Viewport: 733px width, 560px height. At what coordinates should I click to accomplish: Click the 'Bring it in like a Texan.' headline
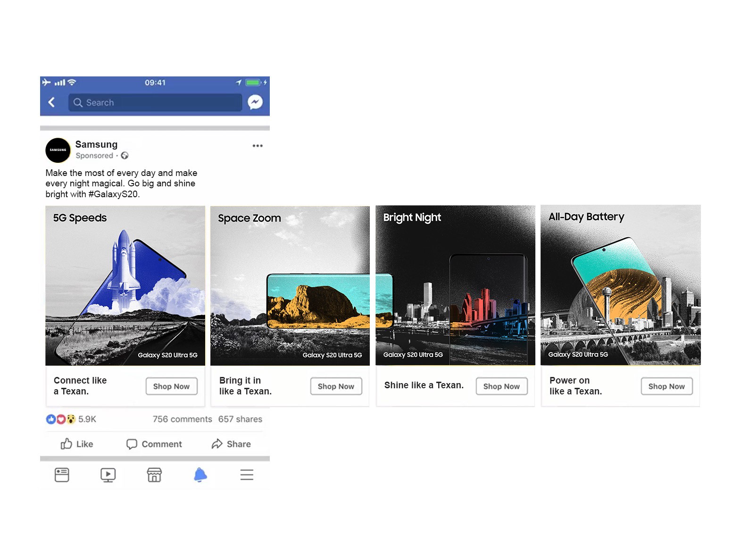coord(245,386)
